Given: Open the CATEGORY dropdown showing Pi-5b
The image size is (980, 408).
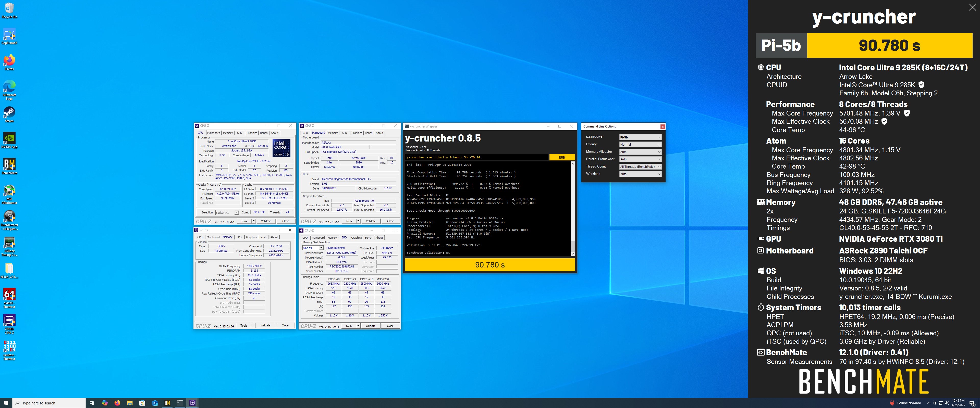Looking at the screenshot, I should pyautogui.click(x=641, y=137).
